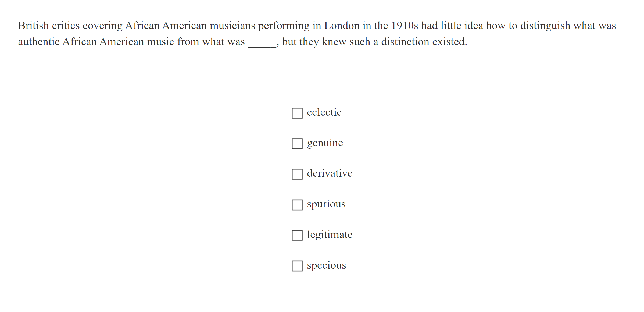Check the box next to eclectic

pos(297,113)
